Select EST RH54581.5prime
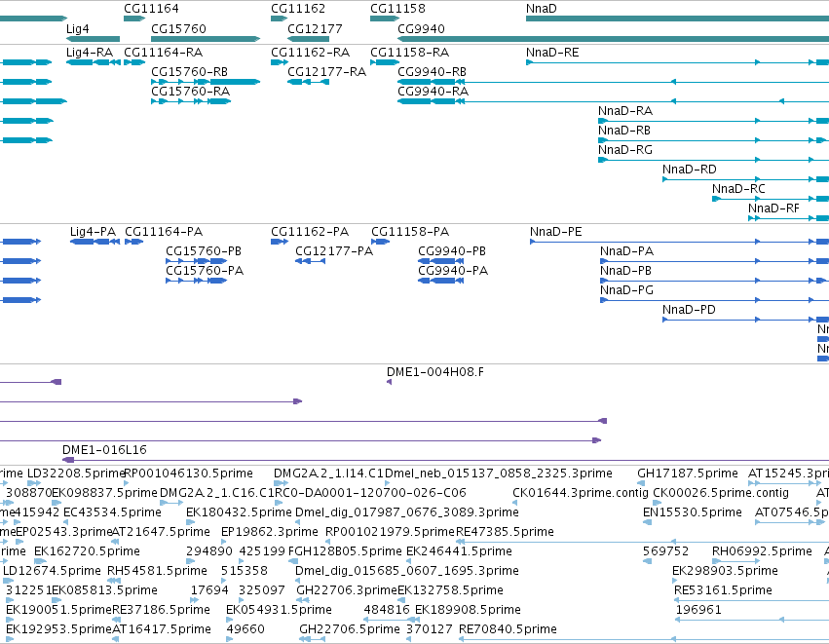829x644 pixels. tap(157, 571)
